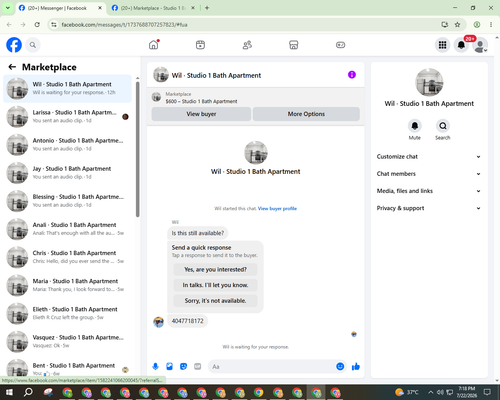Open Facebook search magnifier
The height and width of the screenshot is (400, 500).
[x=33, y=45]
